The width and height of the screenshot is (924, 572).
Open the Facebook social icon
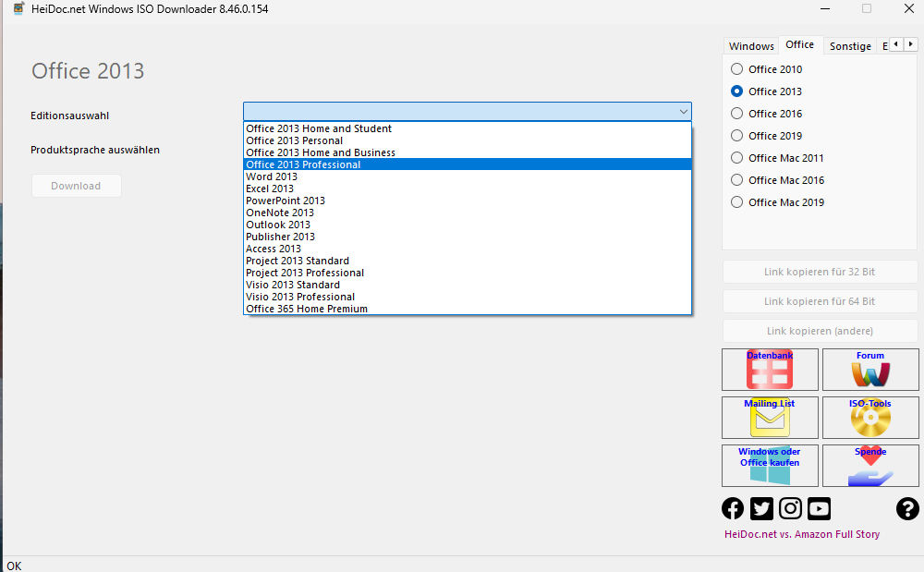click(733, 508)
